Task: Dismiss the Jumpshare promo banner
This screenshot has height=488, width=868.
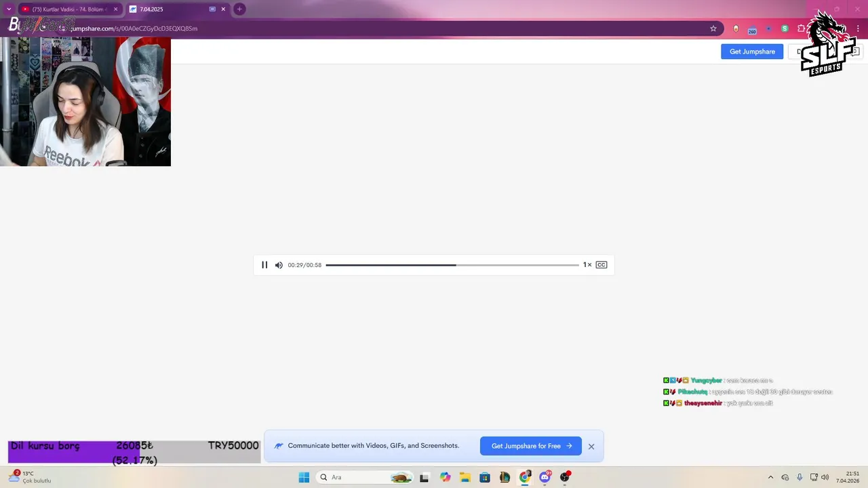Action: coord(591,447)
